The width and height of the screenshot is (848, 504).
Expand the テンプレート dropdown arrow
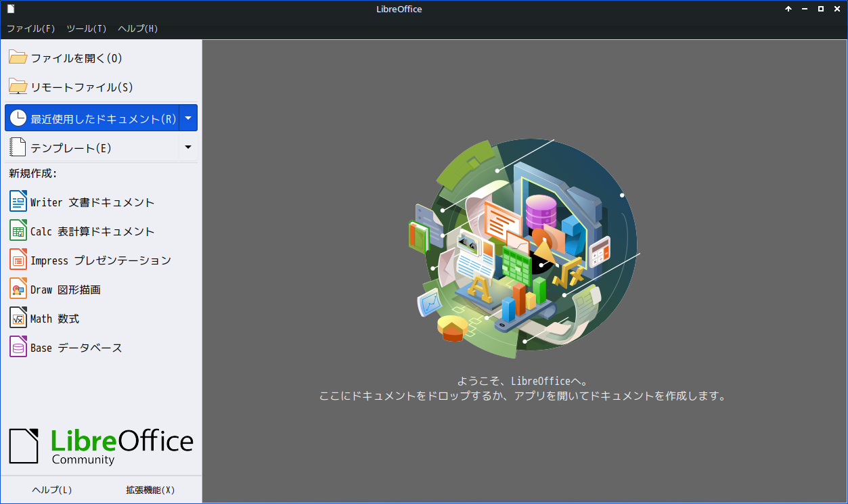188,147
